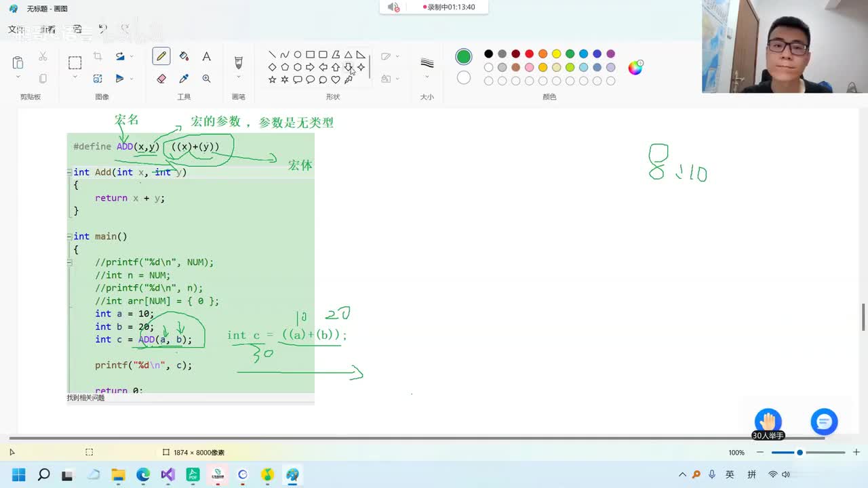Open the Paste options dropdown arrow
868x488 pixels.
pyautogui.click(x=18, y=77)
